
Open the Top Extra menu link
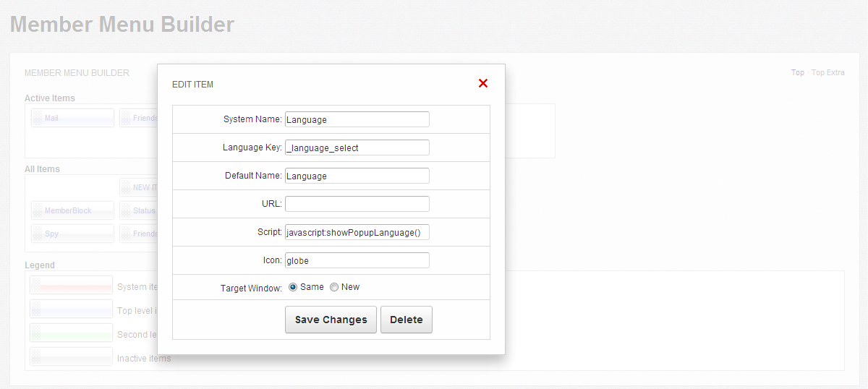pyautogui.click(x=827, y=72)
